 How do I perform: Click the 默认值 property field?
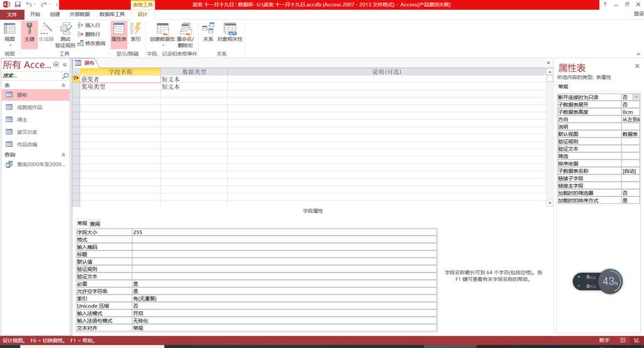pos(284,262)
